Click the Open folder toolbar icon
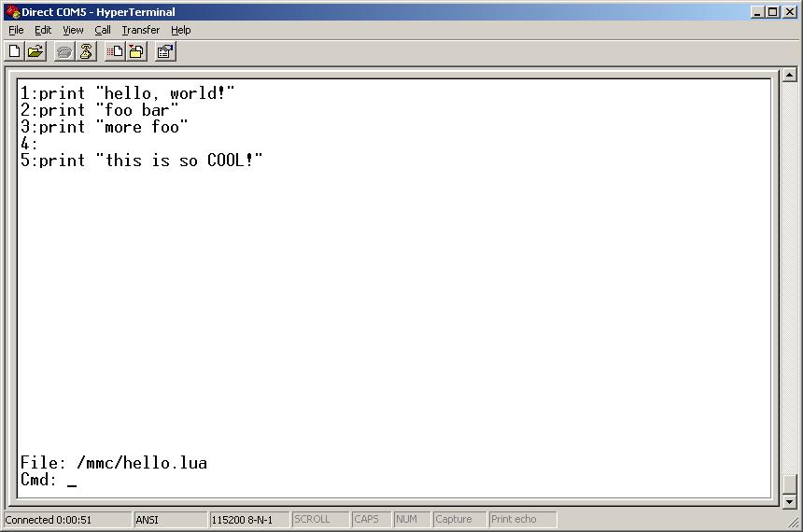The height and width of the screenshot is (532, 803). [35, 52]
